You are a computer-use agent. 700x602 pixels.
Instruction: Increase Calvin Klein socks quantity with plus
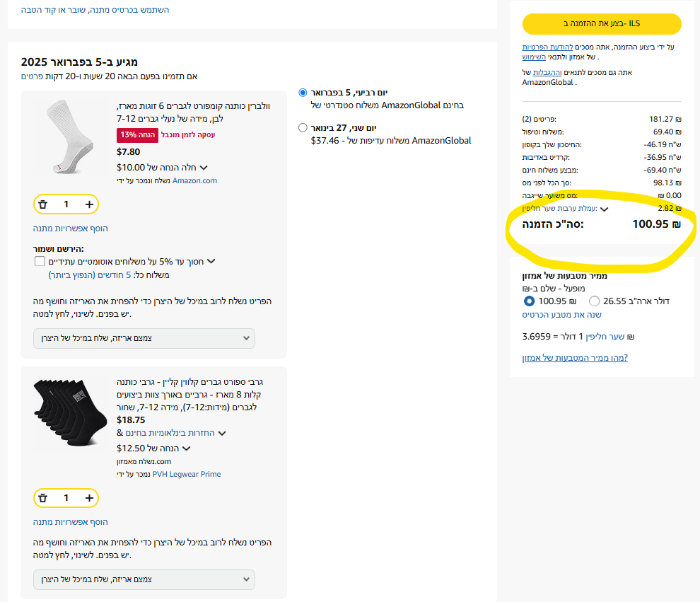click(x=89, y=498)
